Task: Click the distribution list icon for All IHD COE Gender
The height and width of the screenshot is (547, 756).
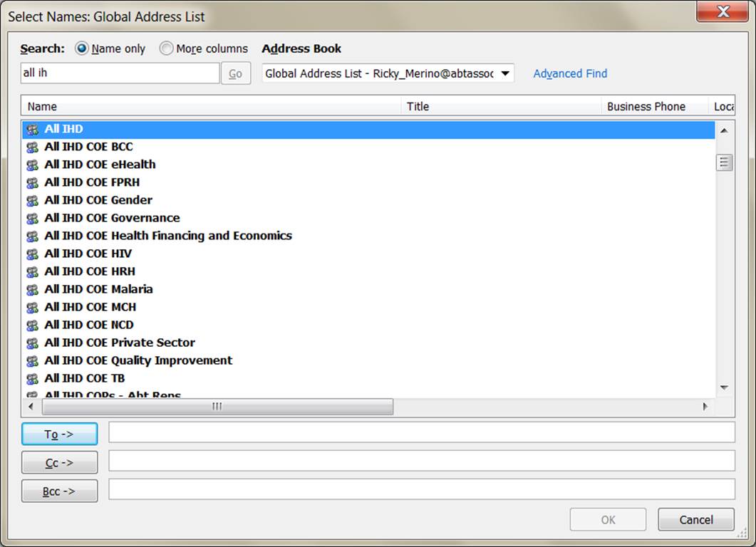Action: (x=32, y=201)
